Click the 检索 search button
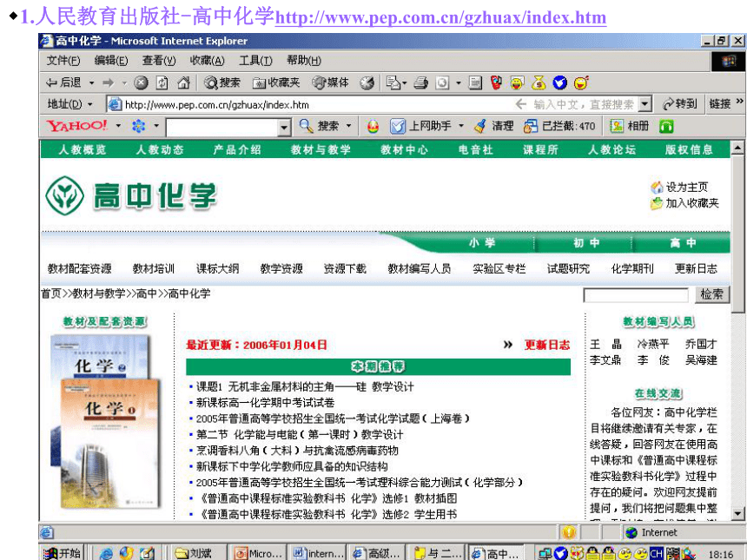Viewport: 747px width, 560px height. (711, 294)
